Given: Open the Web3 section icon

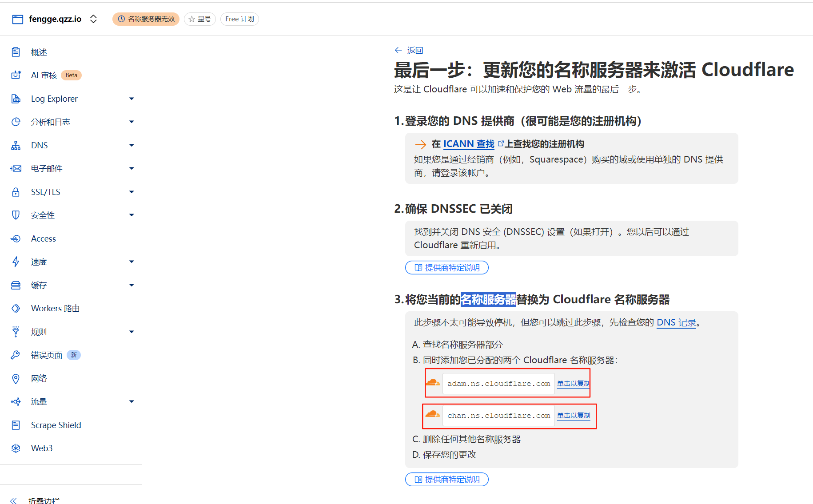Looking at the screenshot, I should click(x=16, y=448).
